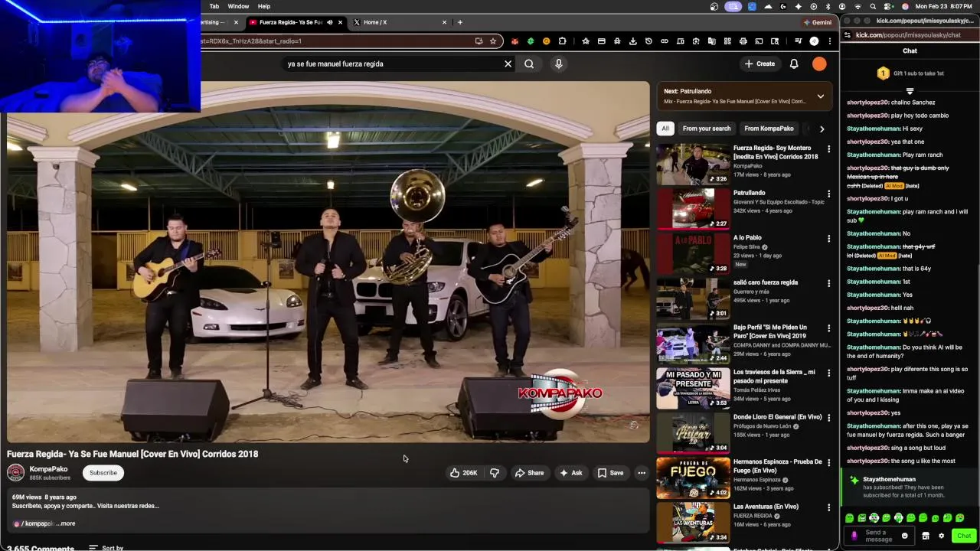Click the Create button on YouTube
980x551 pixels.
760,64
